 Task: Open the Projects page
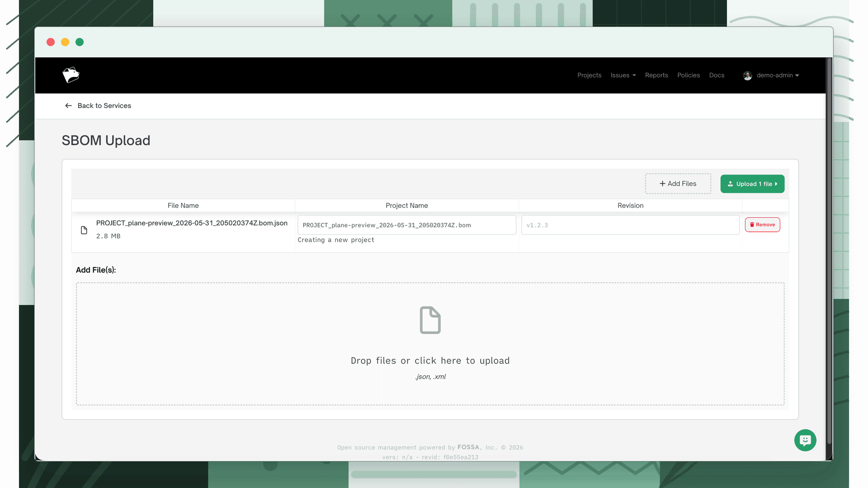click(589, 75)
